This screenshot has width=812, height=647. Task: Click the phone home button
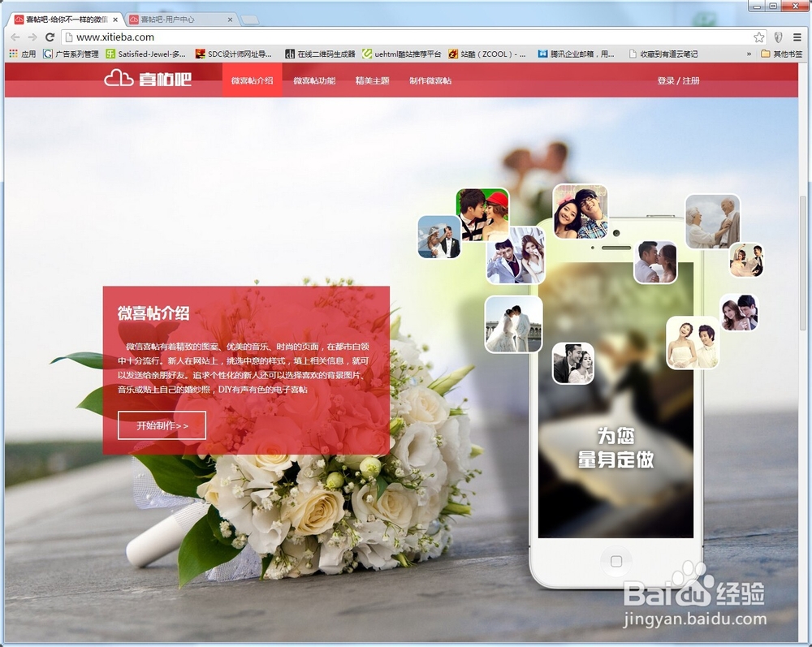(x=616, y=561)
